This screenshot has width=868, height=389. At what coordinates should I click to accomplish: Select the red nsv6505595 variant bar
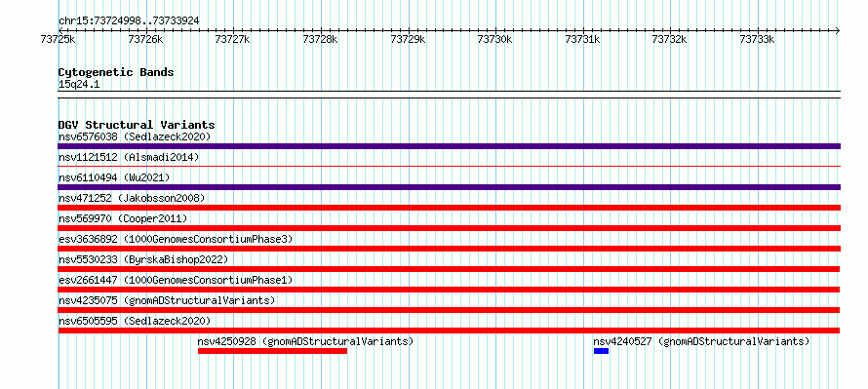(449, 331)
